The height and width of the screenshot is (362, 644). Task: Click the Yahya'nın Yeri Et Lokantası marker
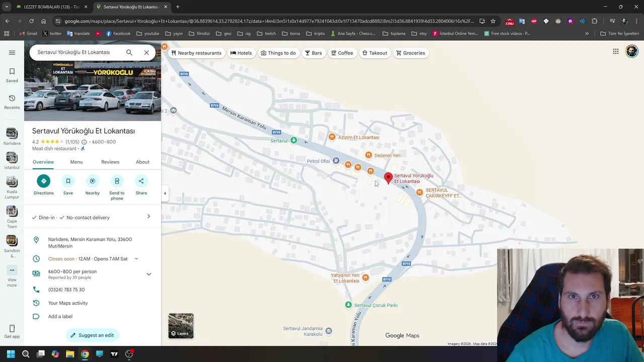(x=366, y=278)
